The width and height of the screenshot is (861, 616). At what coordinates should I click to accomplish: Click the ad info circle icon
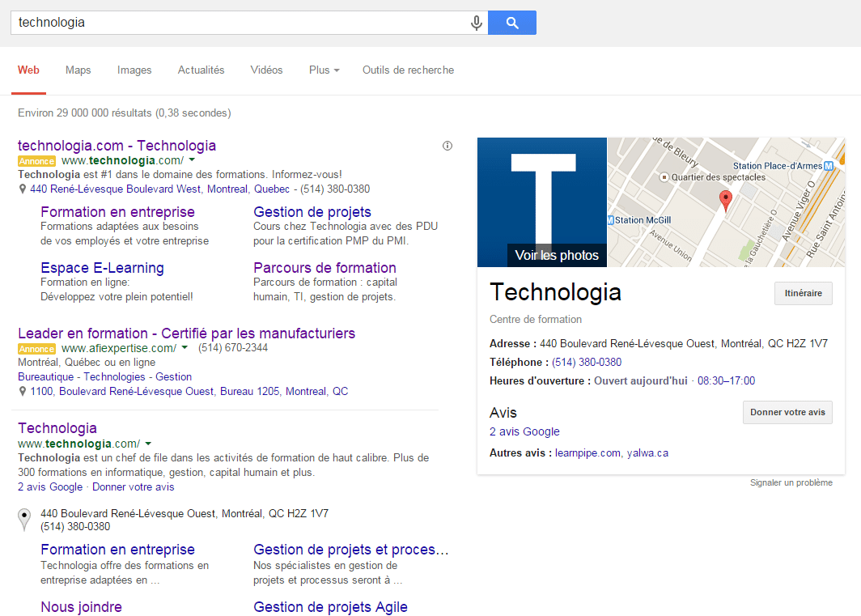pos(447,146)
